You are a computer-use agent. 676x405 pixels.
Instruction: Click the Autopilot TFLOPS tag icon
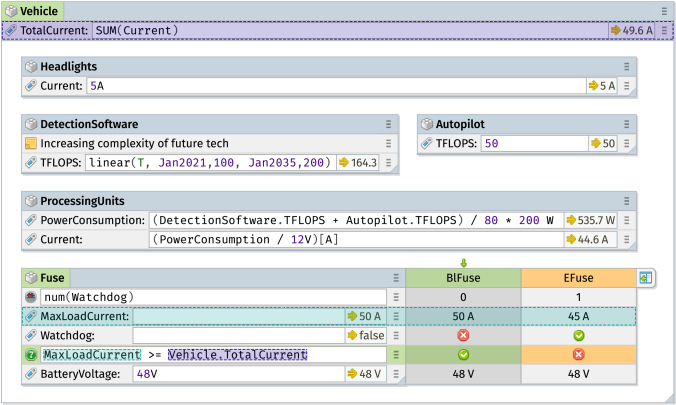[426, 143]
